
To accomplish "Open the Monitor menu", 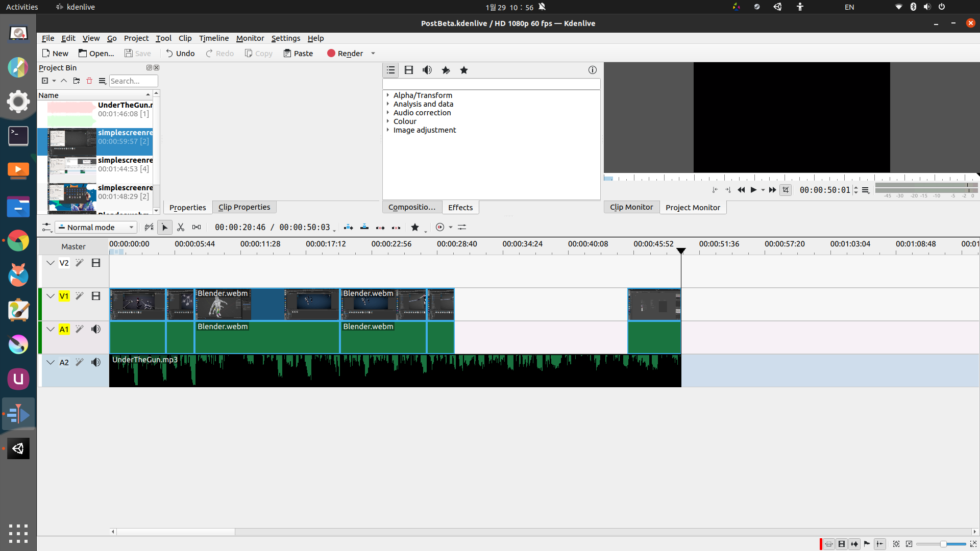I will pos(250,38).
